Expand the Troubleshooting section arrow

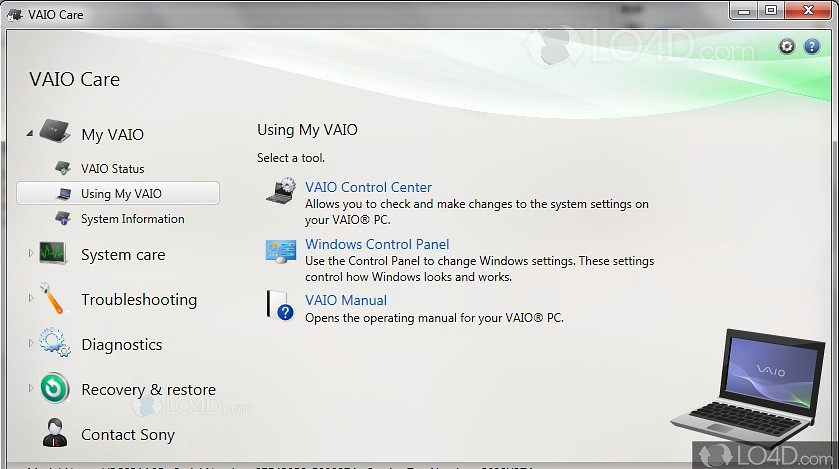(30, 298)
